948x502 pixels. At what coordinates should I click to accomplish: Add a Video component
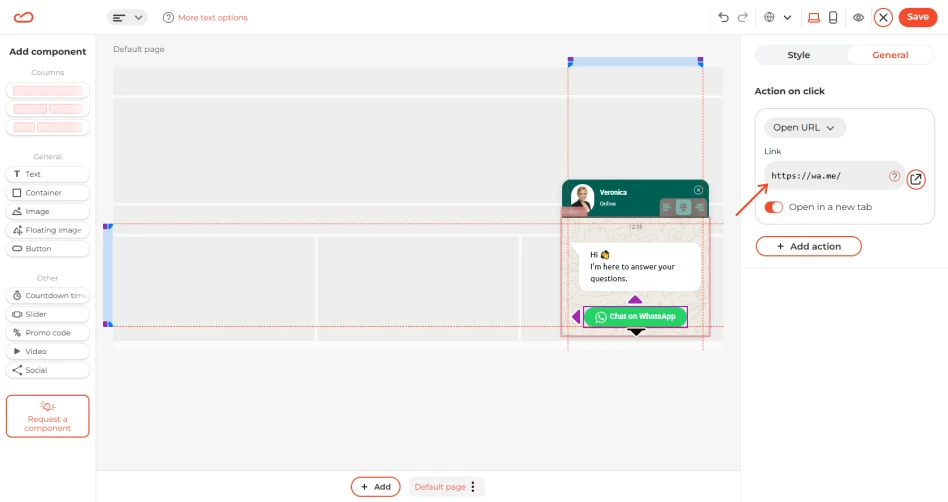[48, 351]
